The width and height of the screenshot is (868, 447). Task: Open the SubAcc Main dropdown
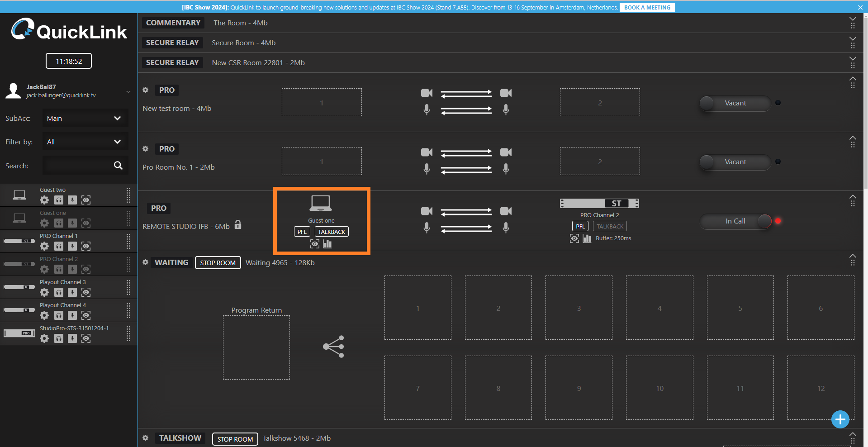[x=85, y=119]
